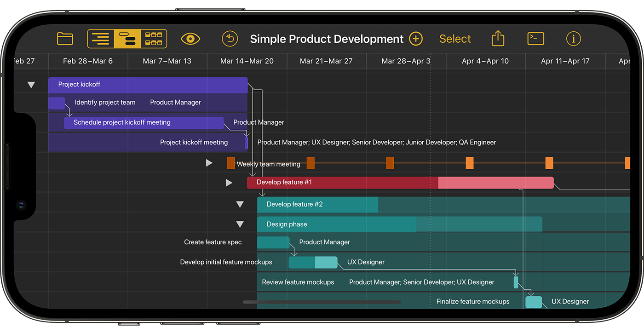
Task: Expand the Weekly team meeting group
Action: pyautogui.click(x=209, y=163)
